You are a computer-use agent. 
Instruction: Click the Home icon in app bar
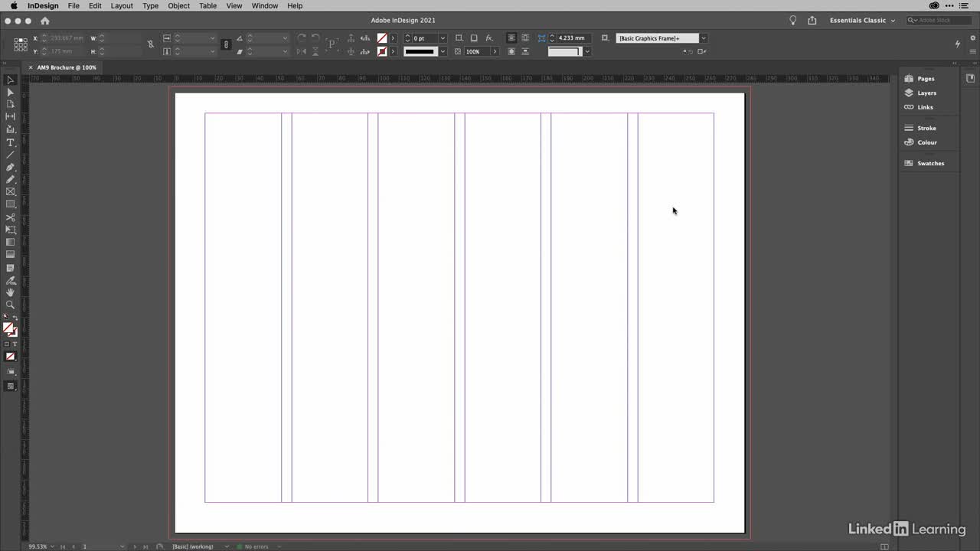44,21
